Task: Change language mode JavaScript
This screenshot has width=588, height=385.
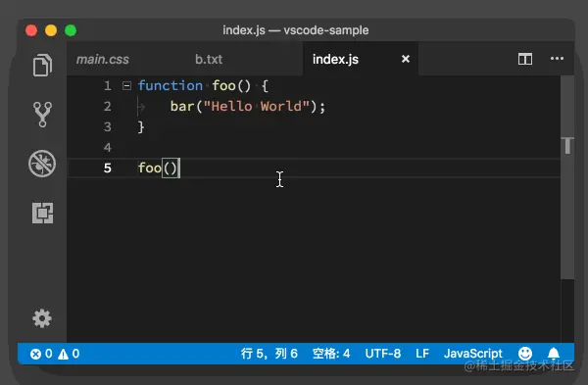Action: 473,353
